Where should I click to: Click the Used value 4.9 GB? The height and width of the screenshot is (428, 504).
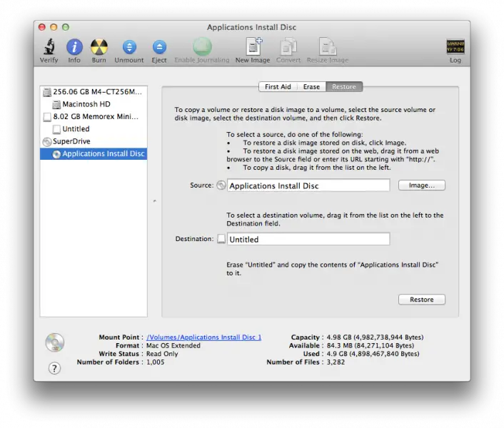[373, 354]
